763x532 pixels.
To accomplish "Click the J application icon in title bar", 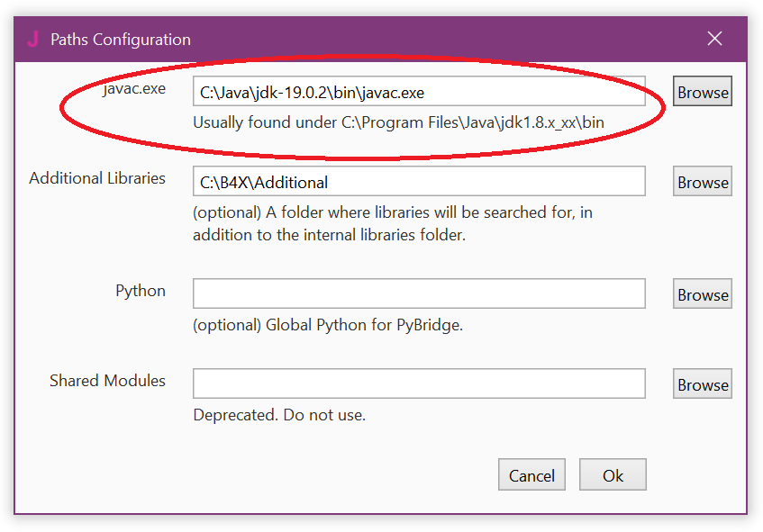I will point(33,39).
